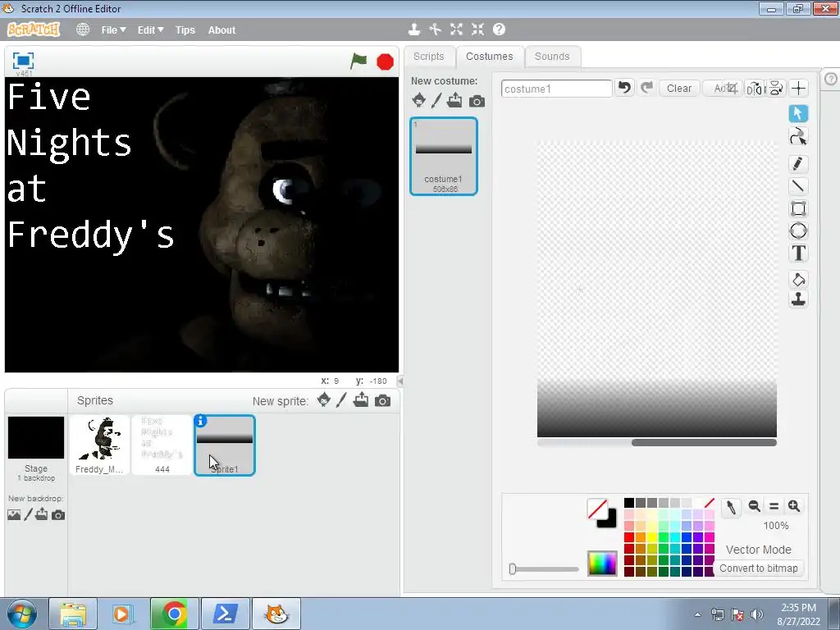Select the Freddy_M sprite thumbnail
The width and height of the screenshot is (840, 630).
pos(99,445)
